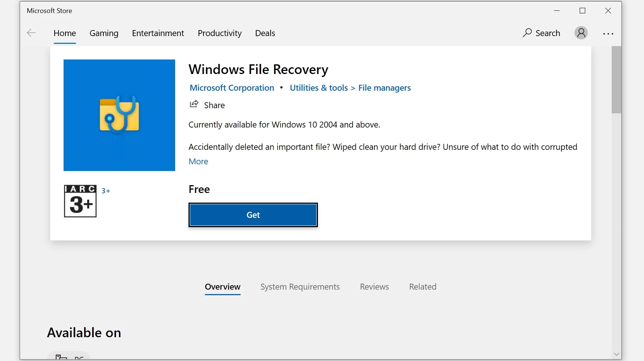The height and width of the screenshot is (361, 644).
Task: Open the user account profile icon
Action: click(581, 33)
